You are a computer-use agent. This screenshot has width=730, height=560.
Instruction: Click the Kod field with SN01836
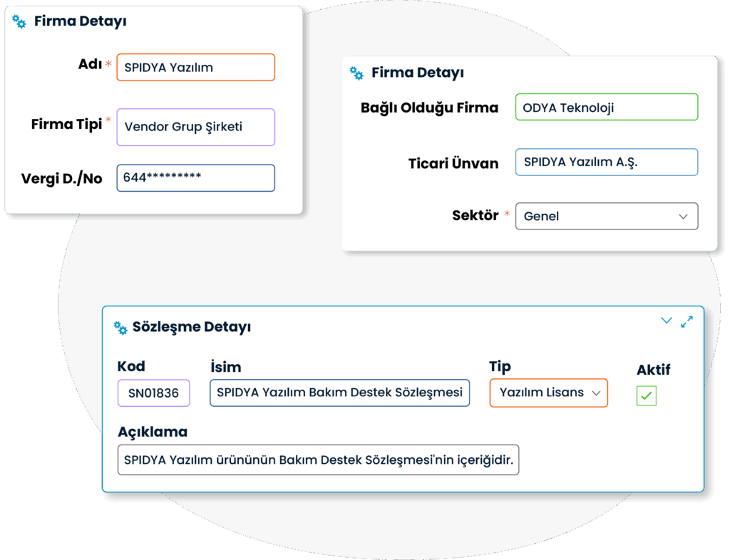tap(154, 393)
